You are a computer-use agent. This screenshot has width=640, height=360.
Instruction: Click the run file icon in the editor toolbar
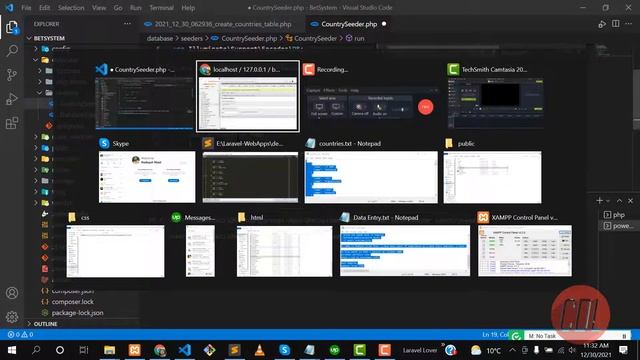click(602, 24)
